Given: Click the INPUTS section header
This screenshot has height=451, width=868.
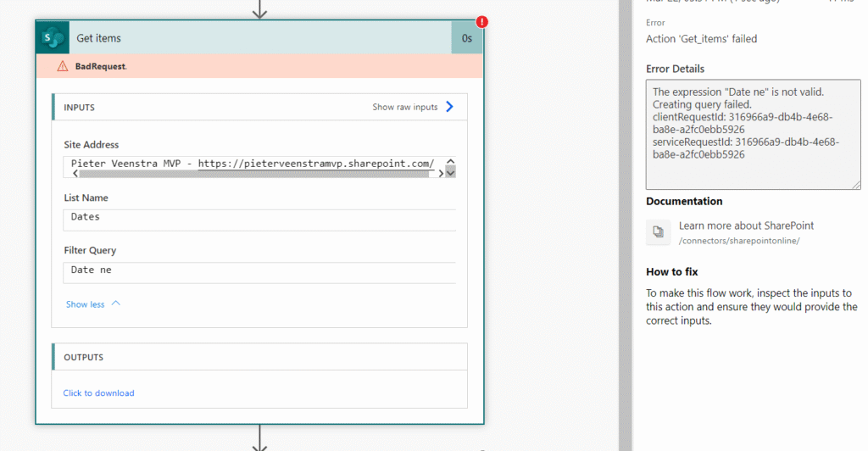Looking at the screenshot, I should coord(259,107).
